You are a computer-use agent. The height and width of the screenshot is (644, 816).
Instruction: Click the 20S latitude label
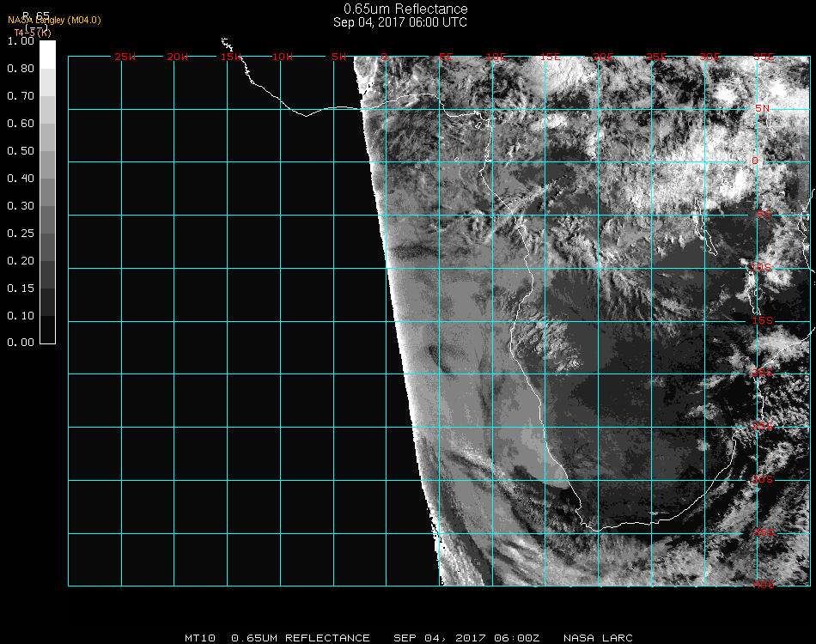(763, 373)
